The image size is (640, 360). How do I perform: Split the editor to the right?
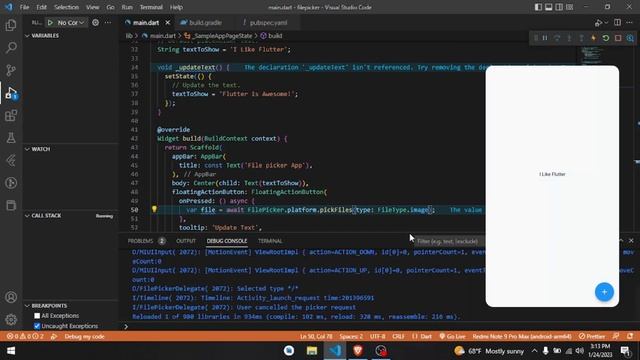point(618,22)
